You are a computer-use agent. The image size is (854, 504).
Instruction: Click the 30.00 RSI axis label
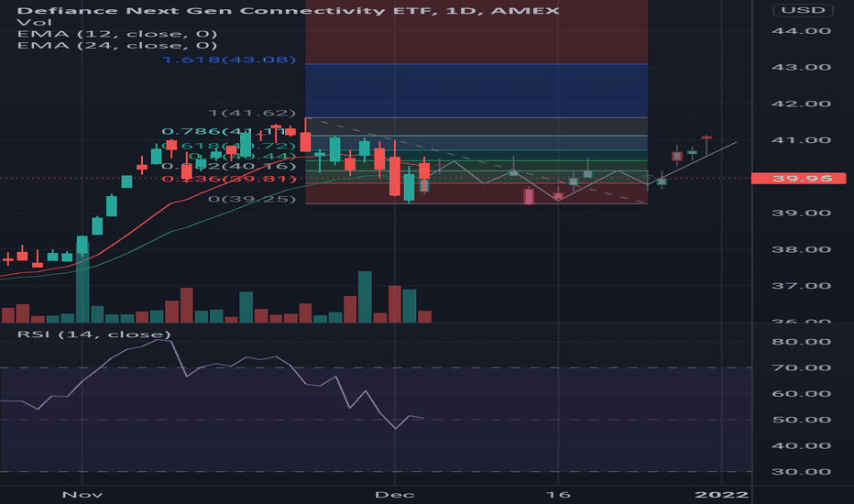(801, 472)
